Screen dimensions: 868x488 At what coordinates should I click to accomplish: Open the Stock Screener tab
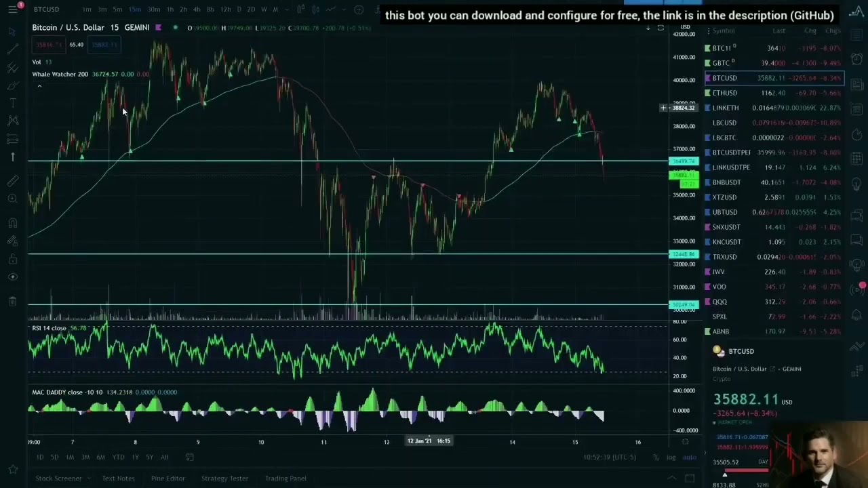tap(58, 479)
